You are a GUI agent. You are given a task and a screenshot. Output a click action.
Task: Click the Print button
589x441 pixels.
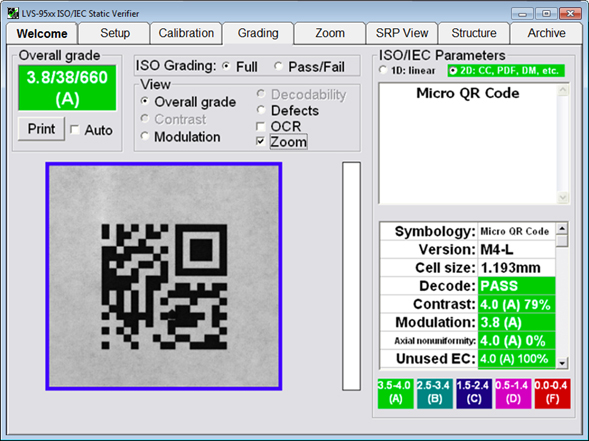tap(41, 129)
